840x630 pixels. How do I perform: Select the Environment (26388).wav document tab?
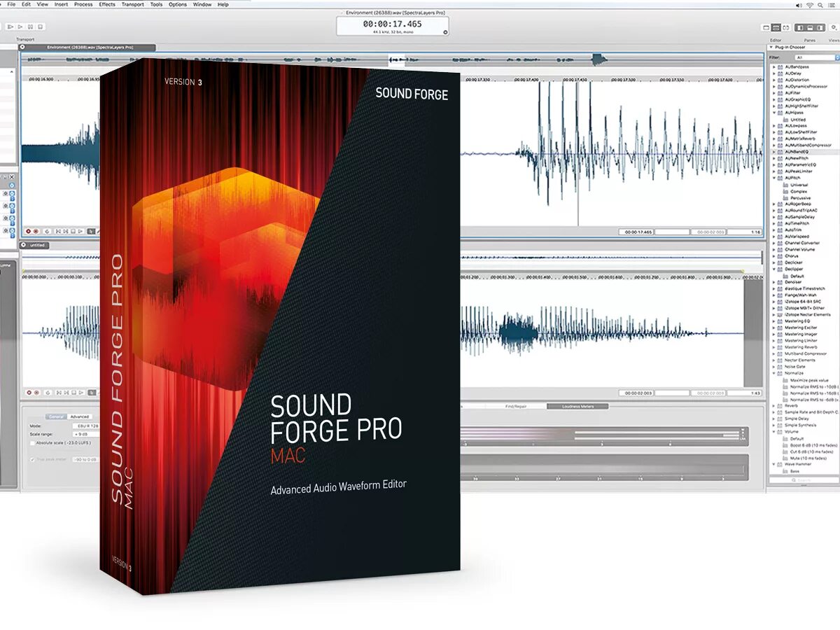point(89,47)
